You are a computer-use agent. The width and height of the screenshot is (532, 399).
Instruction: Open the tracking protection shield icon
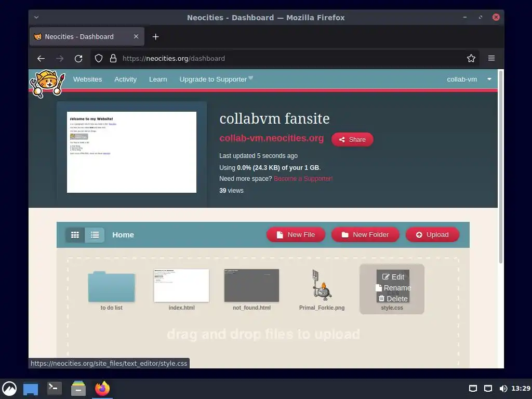click(98, 58)
